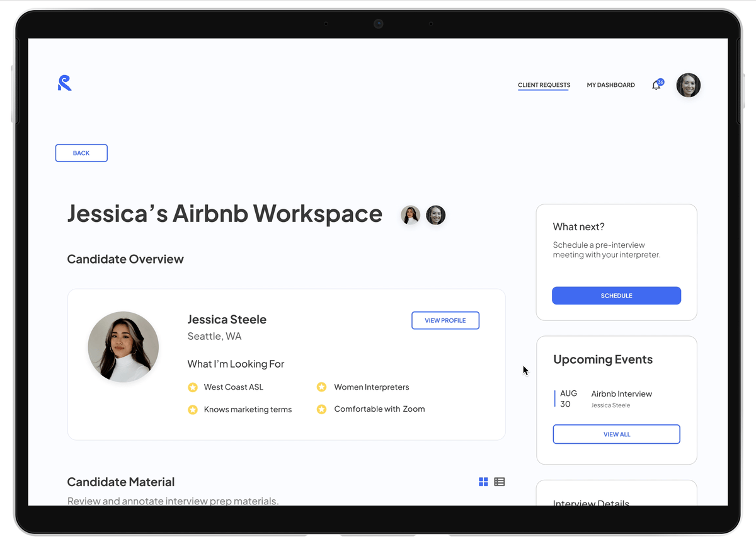Viewport: 756px width, 546px height.
Task: Click the first workspace member avatar
Action: [x=411, y=215]
